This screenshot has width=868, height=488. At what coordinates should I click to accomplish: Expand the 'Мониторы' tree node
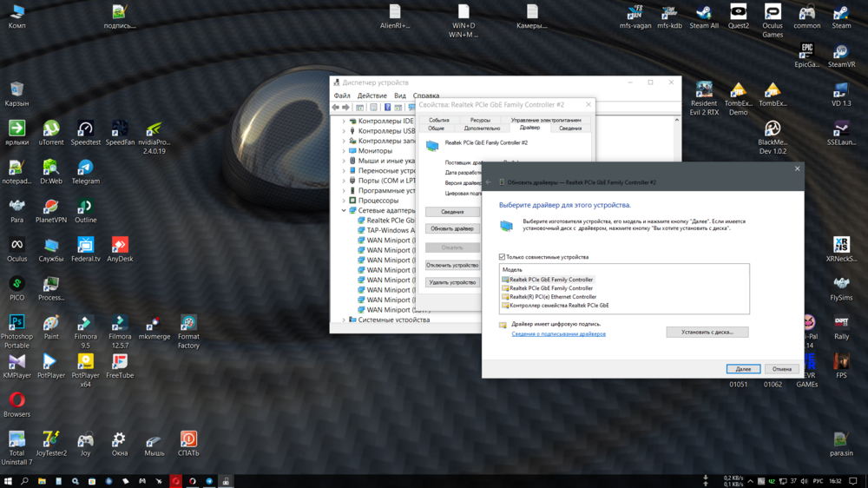pos(344,151)
